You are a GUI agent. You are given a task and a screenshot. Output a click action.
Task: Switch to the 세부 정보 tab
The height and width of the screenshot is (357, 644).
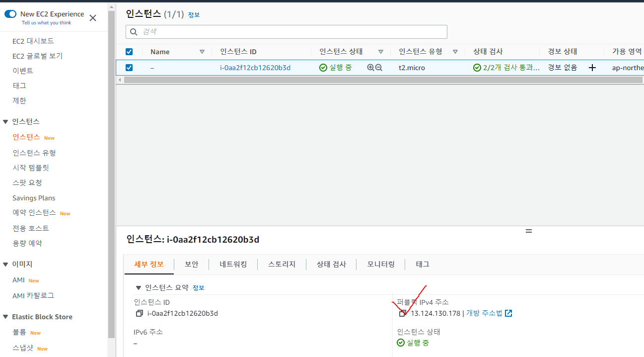(x=149, y=264)
